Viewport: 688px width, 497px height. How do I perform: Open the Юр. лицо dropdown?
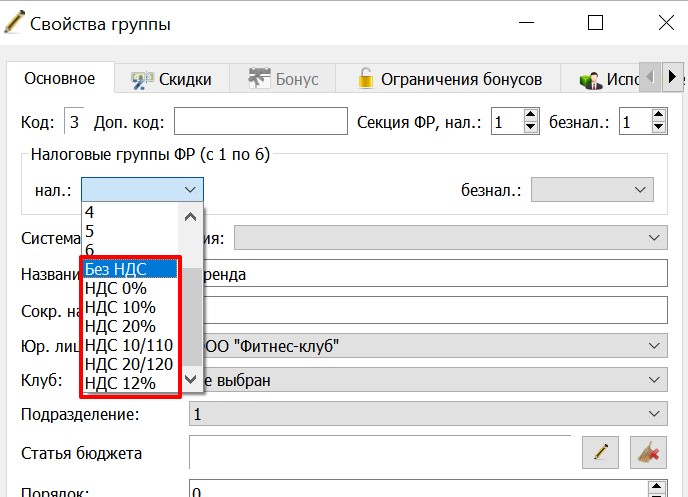(428, 346)
